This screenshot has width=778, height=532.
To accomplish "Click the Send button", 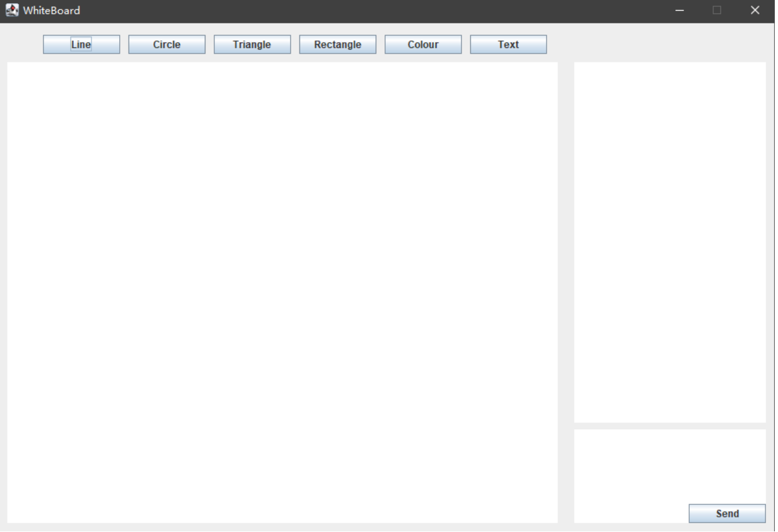I will coord(728,513).
